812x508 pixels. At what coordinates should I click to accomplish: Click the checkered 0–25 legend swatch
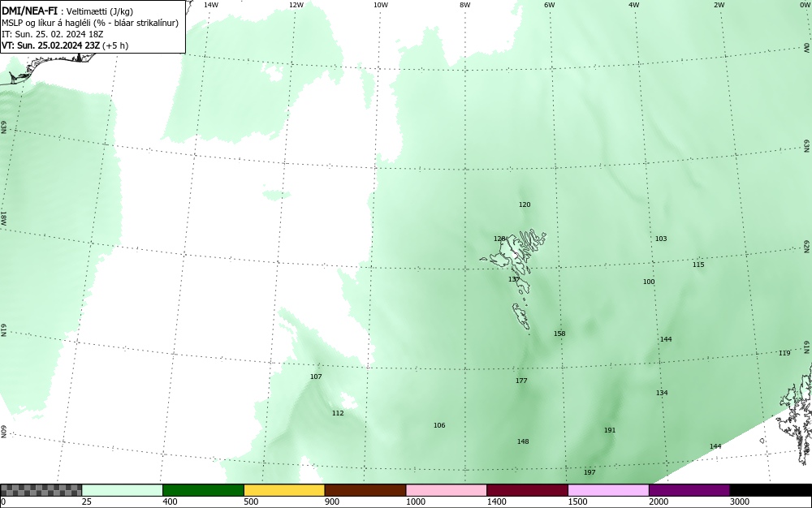[41, 490]
